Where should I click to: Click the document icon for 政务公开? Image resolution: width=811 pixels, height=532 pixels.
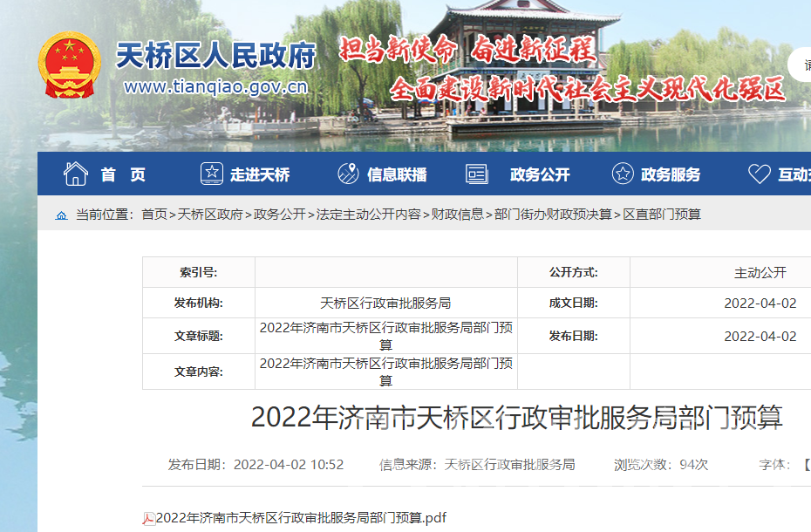[476, 174]
